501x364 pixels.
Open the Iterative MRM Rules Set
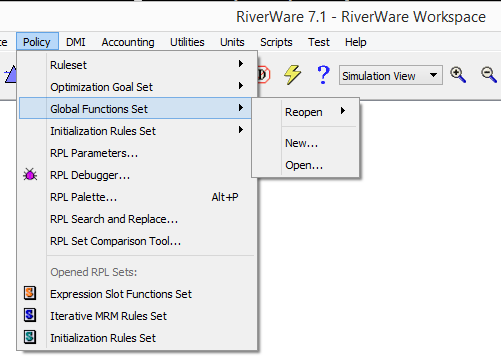pos(135,316)
